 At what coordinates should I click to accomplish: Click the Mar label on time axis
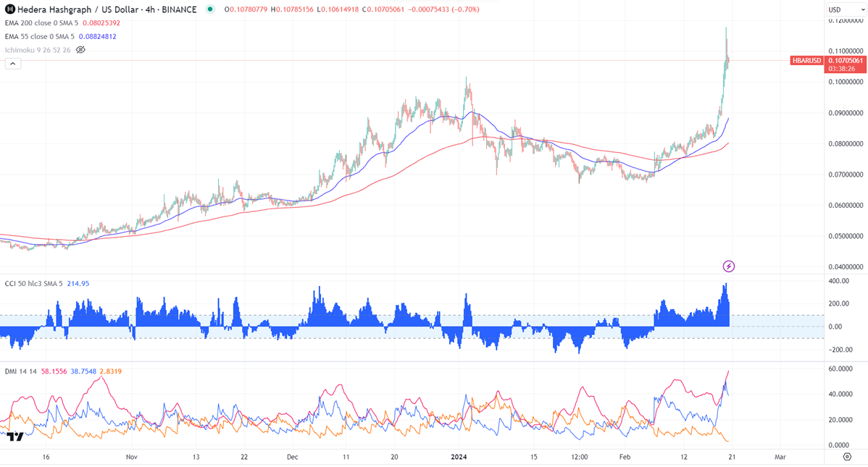pyautogui.click(x=780, y=457)
